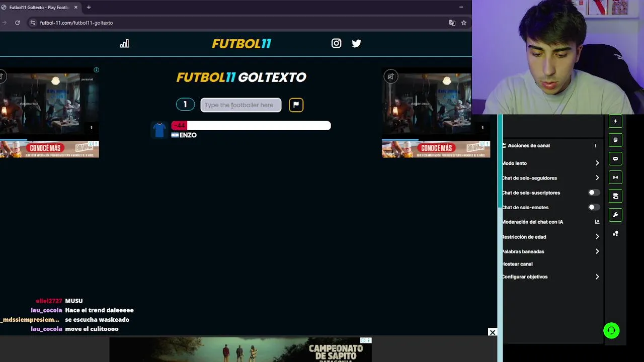Viewport: 644px width, 362px height.
Task: Click the round counter showing 1
Action: [x=185, y=105]
